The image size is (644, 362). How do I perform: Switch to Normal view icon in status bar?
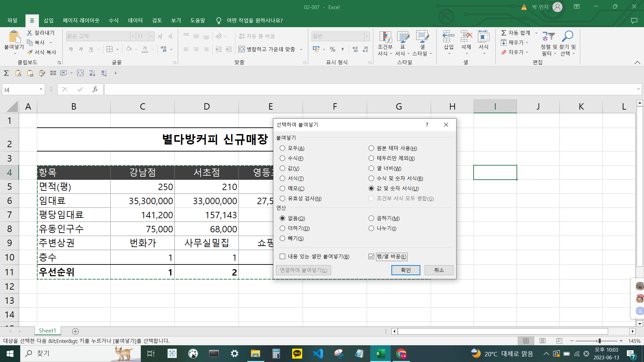[526, 341]
